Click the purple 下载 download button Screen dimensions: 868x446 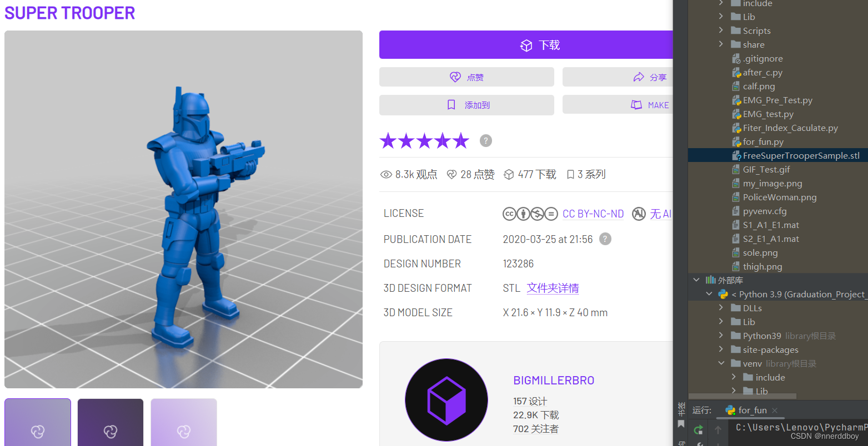(526, 45)
